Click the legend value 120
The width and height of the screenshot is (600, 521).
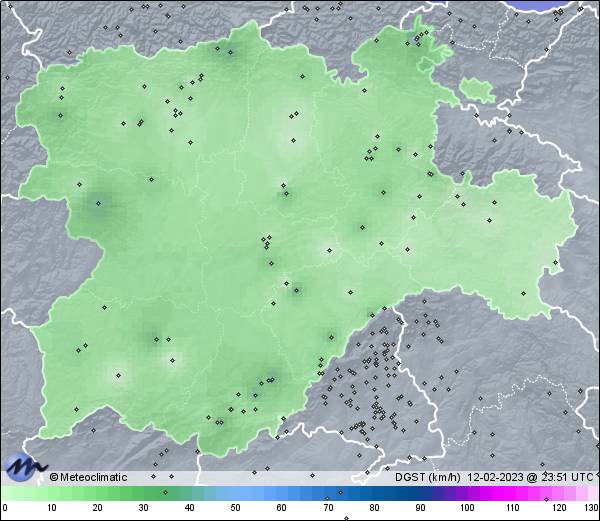click(x=559, y=508)
